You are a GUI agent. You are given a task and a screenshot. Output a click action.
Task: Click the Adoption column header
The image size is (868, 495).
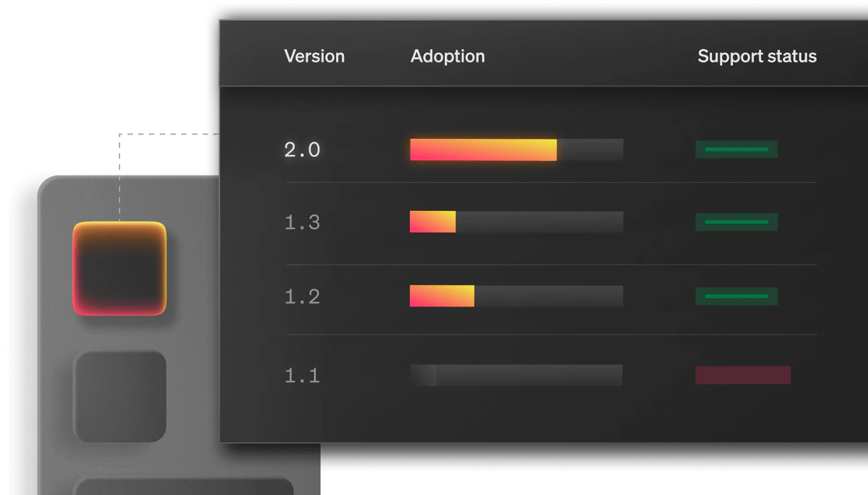point(447,56)
